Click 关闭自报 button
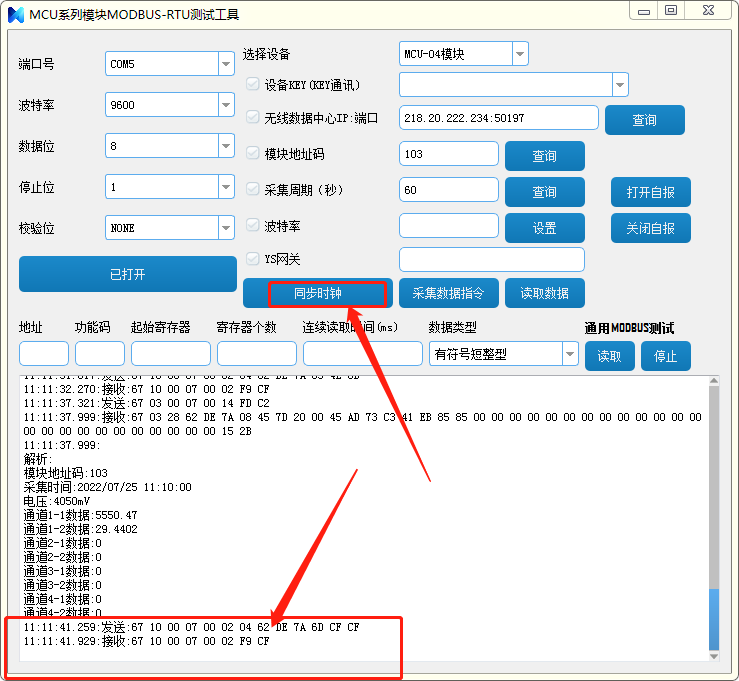The height and width of the screenshot is (681, 739). (650, 228)
